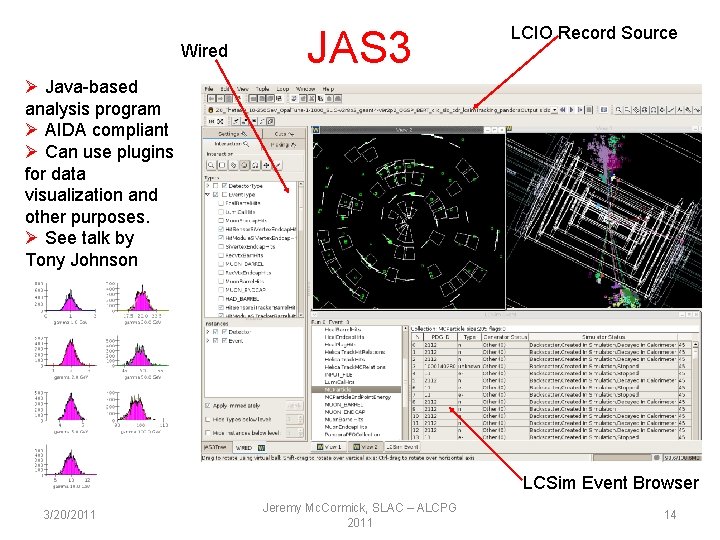
Task: Click the MCParticle table vertical scrollbar
Action: point(696,390)
